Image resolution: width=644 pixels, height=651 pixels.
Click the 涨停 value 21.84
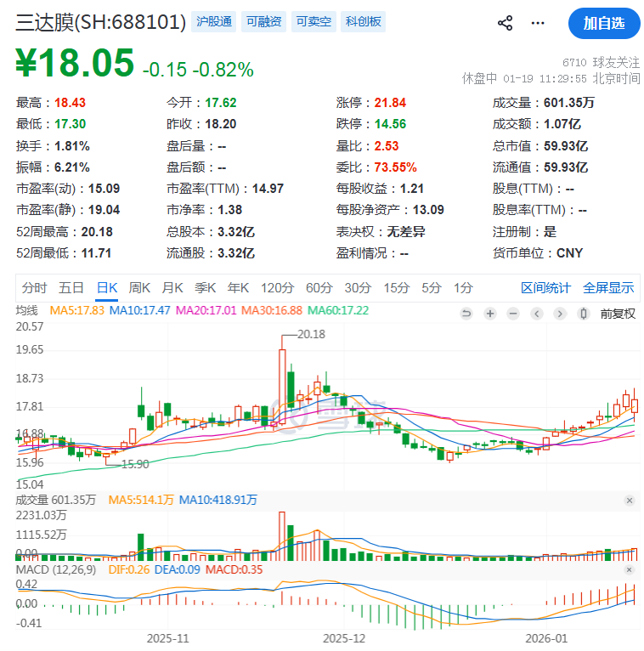point(390,103)
